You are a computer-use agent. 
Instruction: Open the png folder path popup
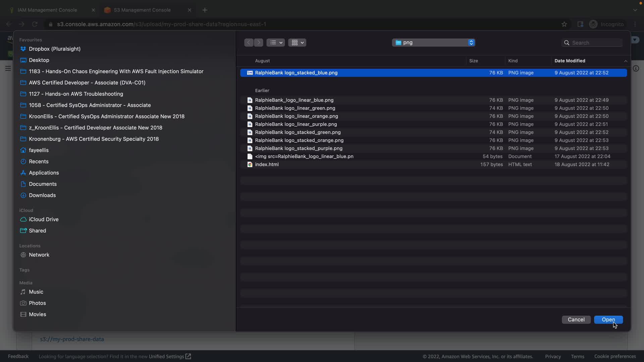click(x=433, y=43)
